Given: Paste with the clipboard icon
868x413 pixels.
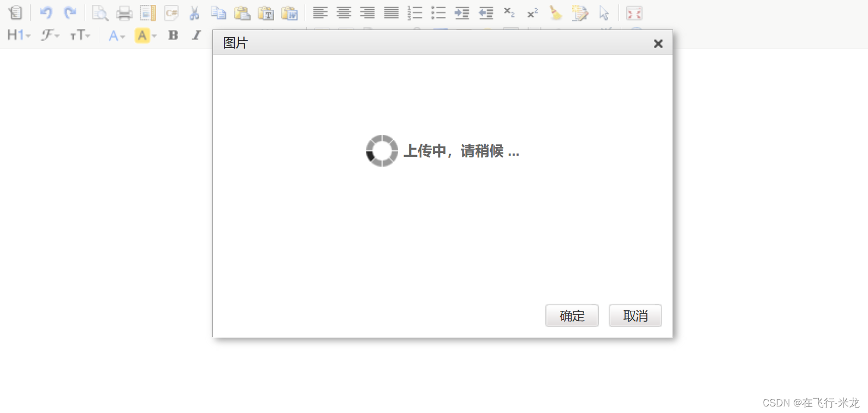Looking at the screenshot, I should coord(242,13).
